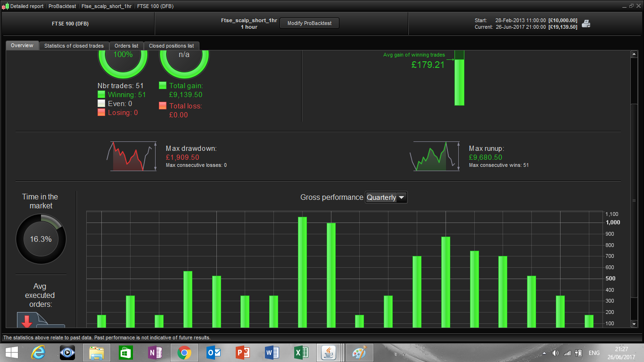Viewport: 644px width, 362px height.
Task: Launch Internet Explorer from the taskbar
Action: (38, 353)
